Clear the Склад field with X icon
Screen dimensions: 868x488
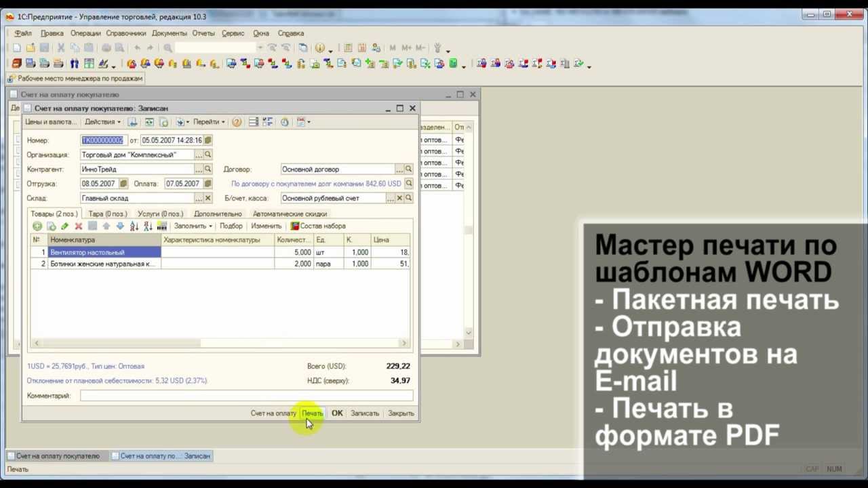click(x=208, y=199)
